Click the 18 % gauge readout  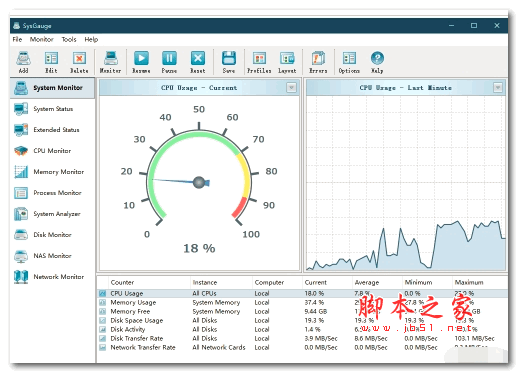click(x=199, y=248)
